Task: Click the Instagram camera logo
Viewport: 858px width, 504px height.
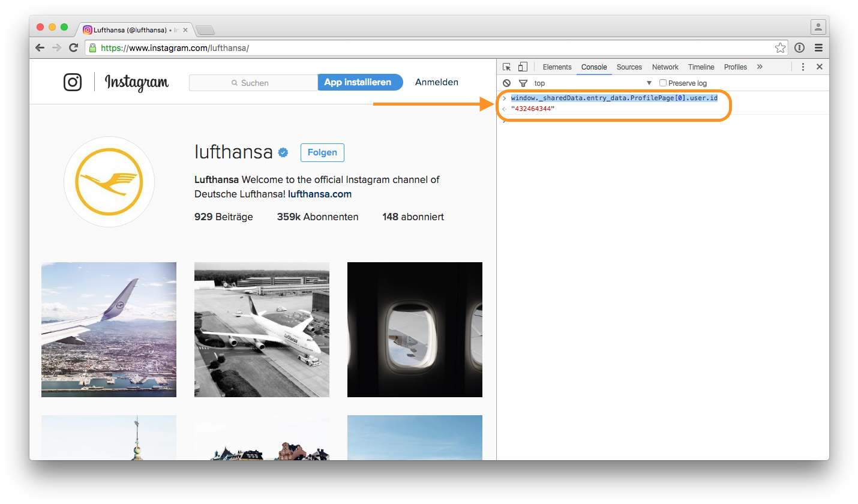Action: [x=72, y=82]
